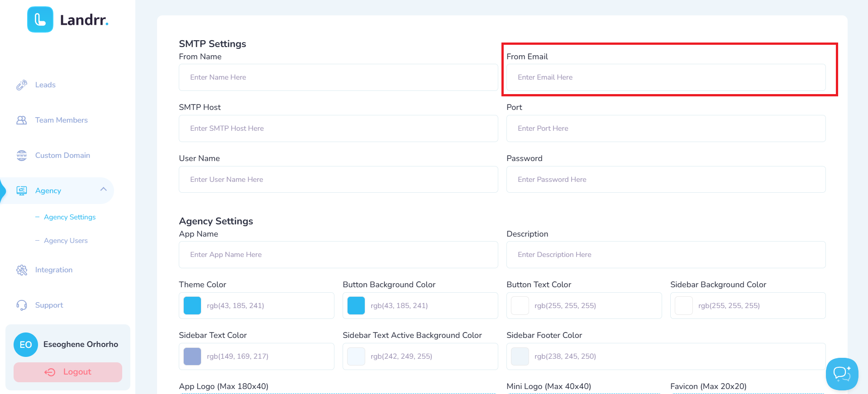Click the Agency Settings section heading
The image size is (868, 394).
[216, 221]
